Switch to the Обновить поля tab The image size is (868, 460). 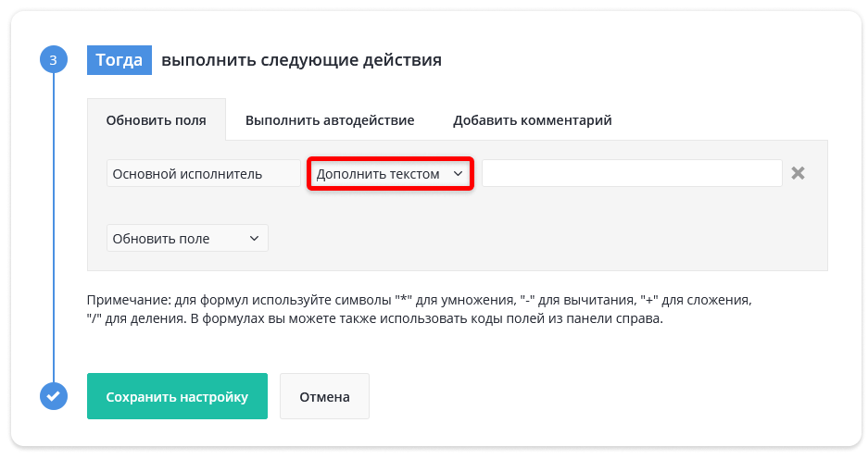point(157,120)
